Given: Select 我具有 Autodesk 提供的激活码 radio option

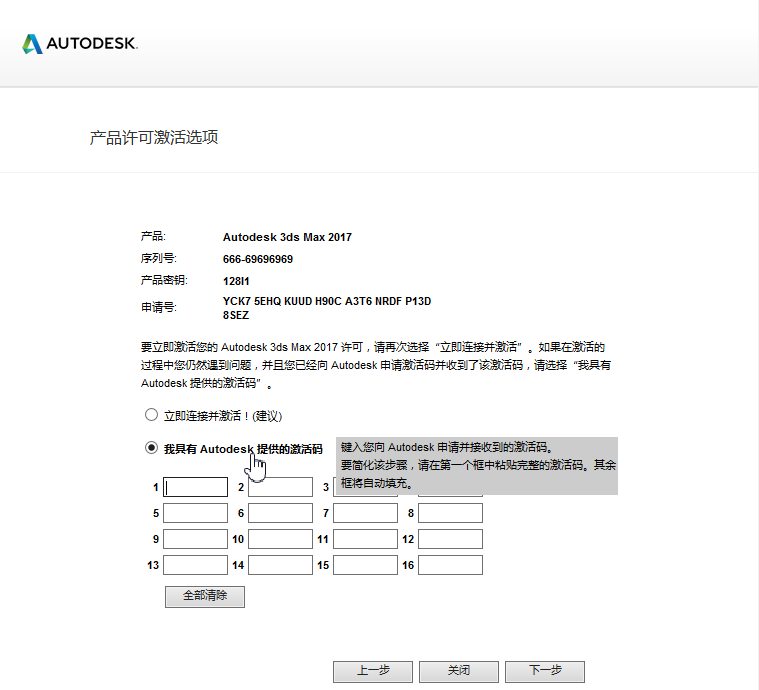Looking at the screenshot, I should point(152,448).
